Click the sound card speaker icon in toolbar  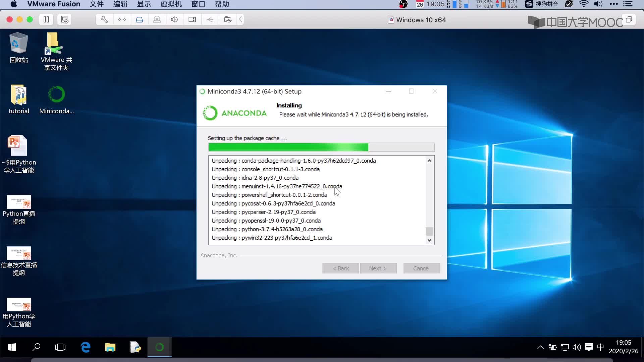(x=174, y=19)
